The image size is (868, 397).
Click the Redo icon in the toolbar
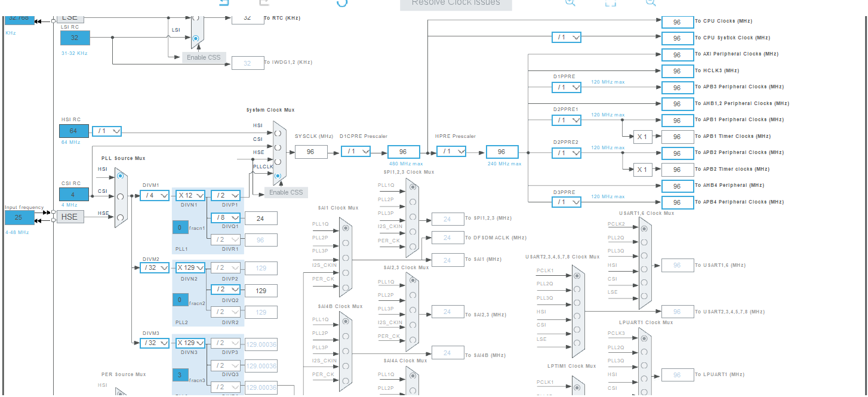coord(263,4)
